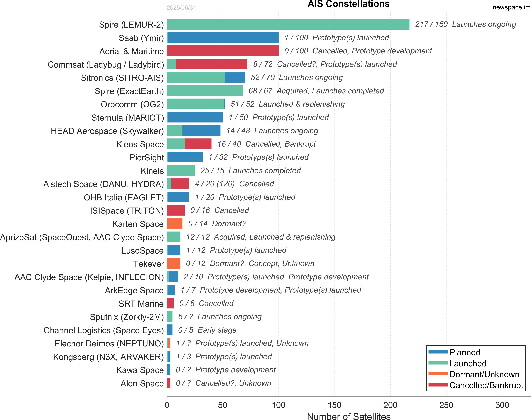Image resolution: width=531 pixels, height=420 pixels.
Task: Select the Saab (Ymir) row label
Action: pyautogui.click(x=141, y=38)
